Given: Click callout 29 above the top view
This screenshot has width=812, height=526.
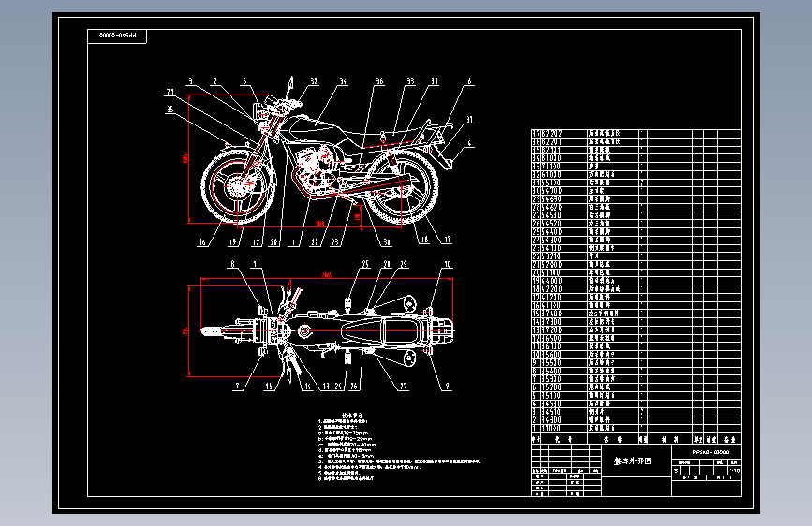Looking at the screenshot, I should [404, 264].
